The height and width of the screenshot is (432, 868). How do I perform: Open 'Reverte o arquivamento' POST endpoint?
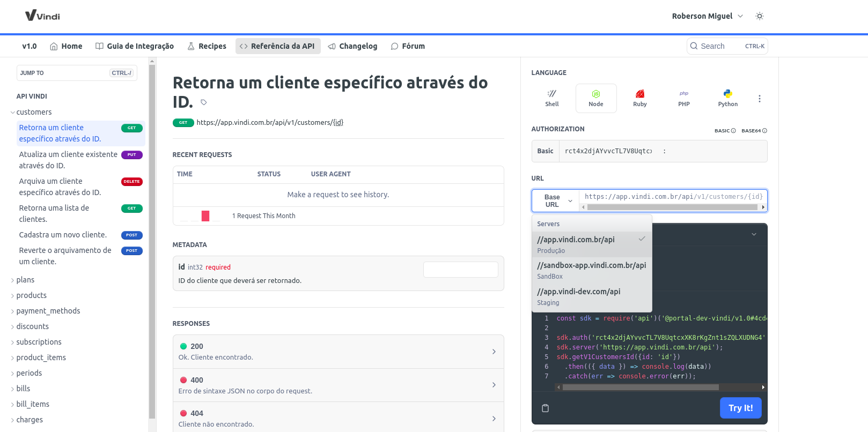click(80, 256)
